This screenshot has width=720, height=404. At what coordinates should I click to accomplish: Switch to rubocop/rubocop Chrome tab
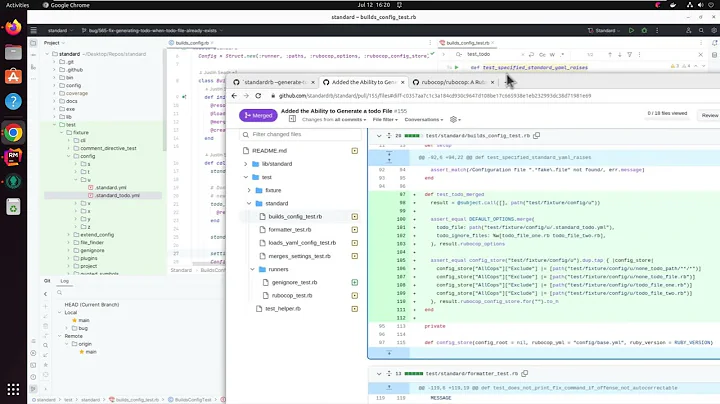pyautogui.click(x=452, y=82)
